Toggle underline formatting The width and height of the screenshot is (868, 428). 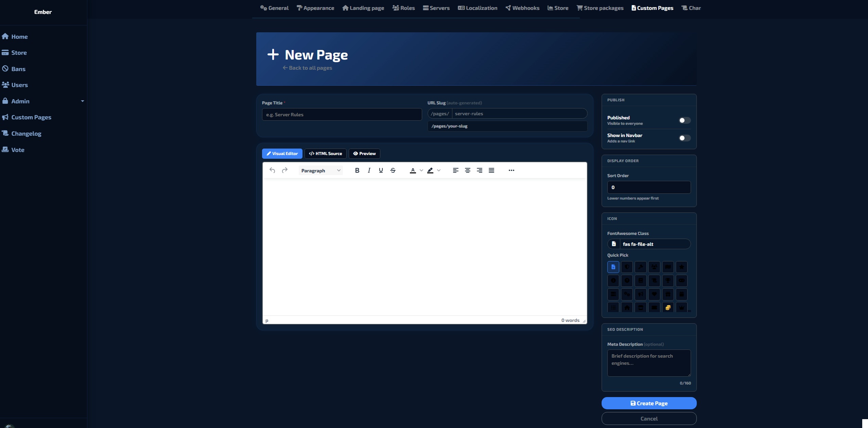coord(381,170)
